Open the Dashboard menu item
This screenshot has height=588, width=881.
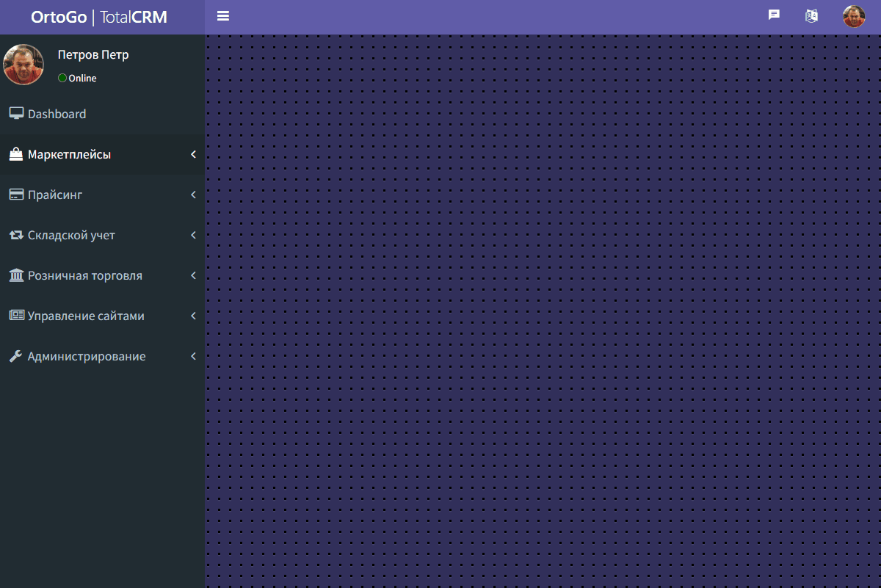pyautogui.click(x=57, y=115)
